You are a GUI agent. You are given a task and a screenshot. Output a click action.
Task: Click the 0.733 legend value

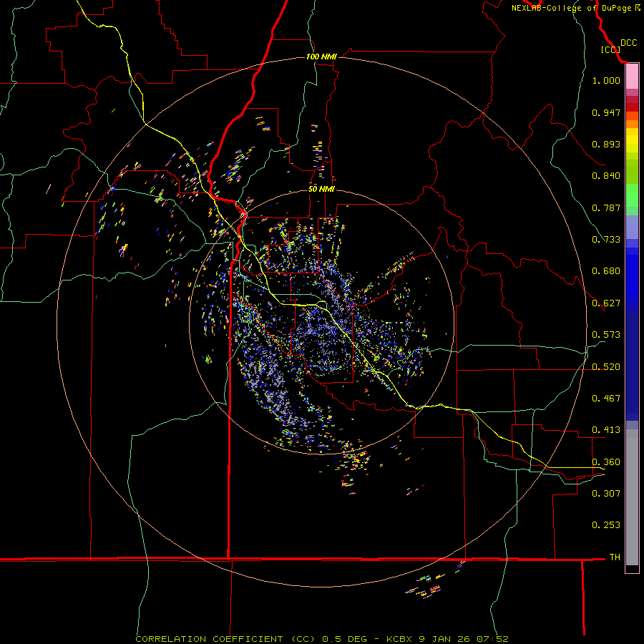point(606,240)
